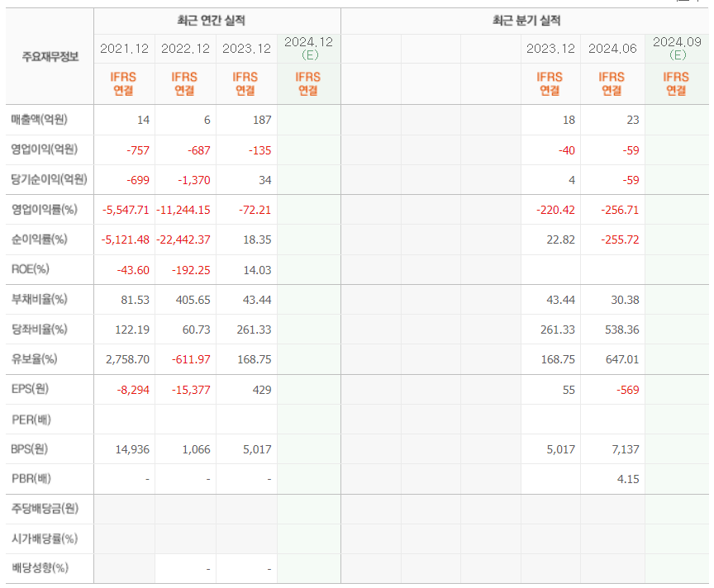Click the 영업이익률(%) row label
This screenshot has height=588, width=714.
point(44,209)
